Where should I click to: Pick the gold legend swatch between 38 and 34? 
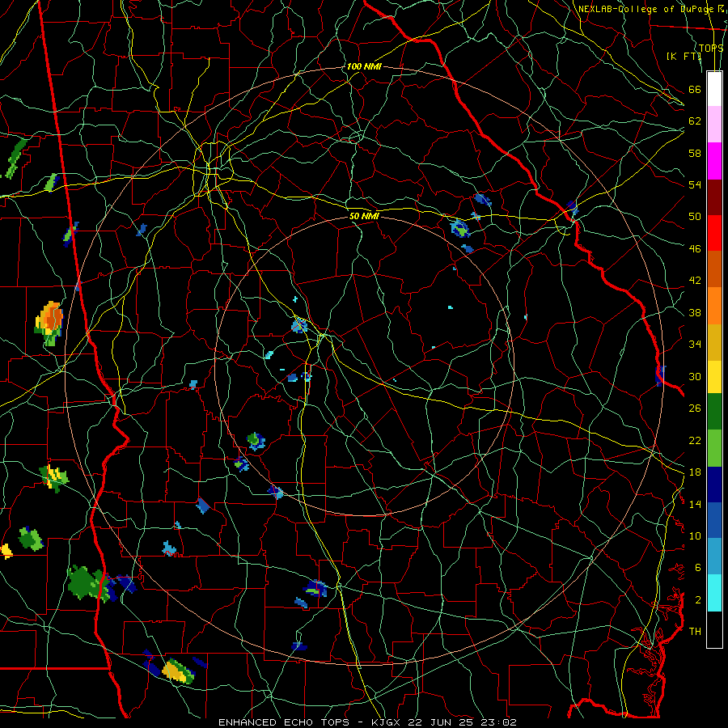click(714, 342)
